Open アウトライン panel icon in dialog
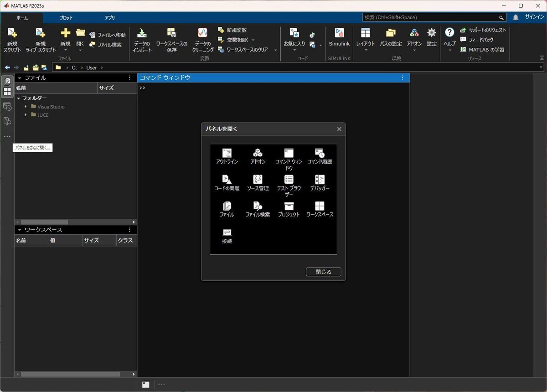The height and width of the screenshot is (392, 547). pyautogui.click(x=227, y=156)
